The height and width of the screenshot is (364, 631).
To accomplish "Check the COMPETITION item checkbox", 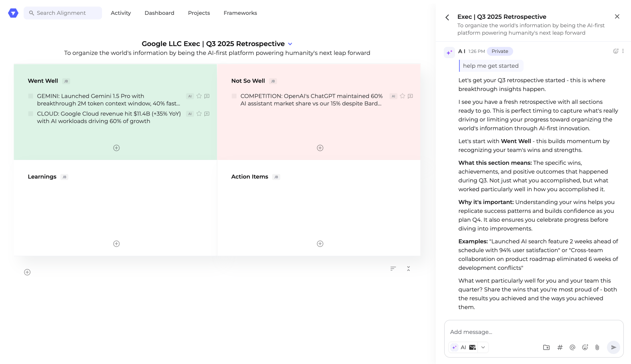I will (234, 96).
